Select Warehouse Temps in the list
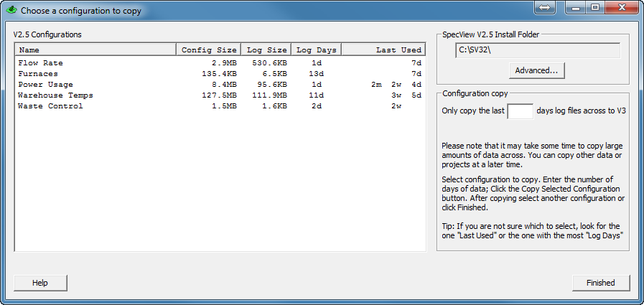The image size is (644, 305). pos(55,95)
